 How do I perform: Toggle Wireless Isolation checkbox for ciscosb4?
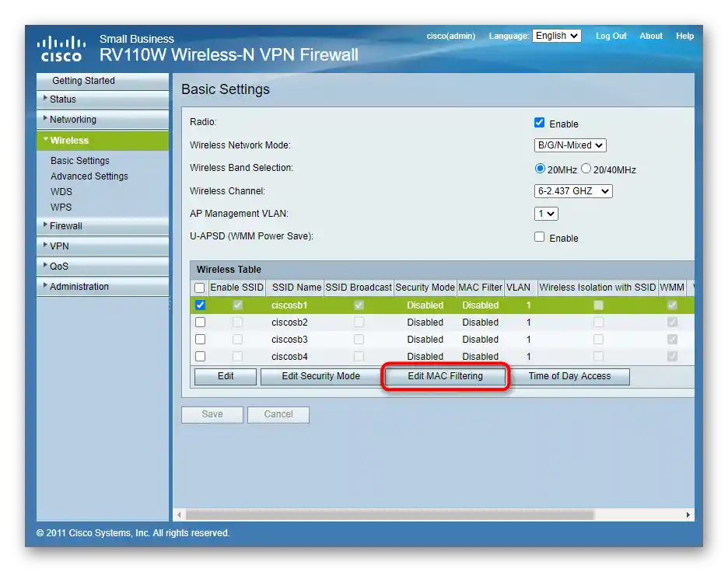598,356
